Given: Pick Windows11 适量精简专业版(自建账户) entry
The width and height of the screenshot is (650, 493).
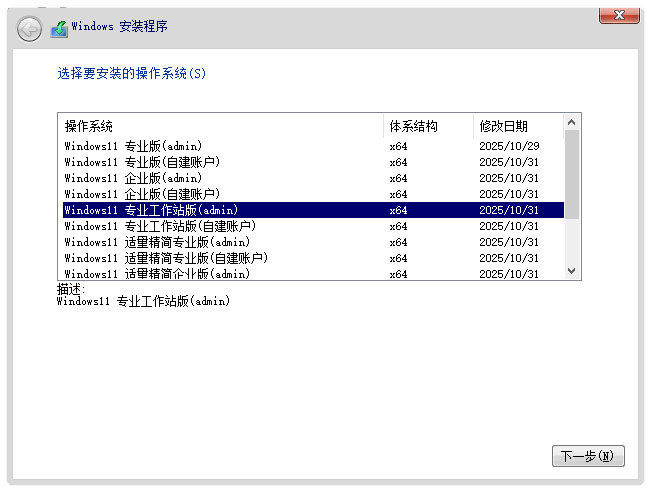Looking at the screenshot, I should point(166,258).
